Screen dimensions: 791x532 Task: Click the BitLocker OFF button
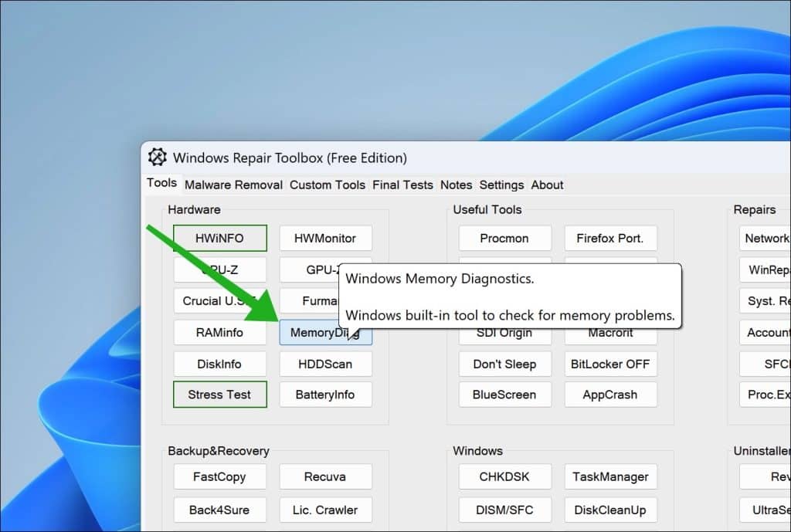click(610, 364)
